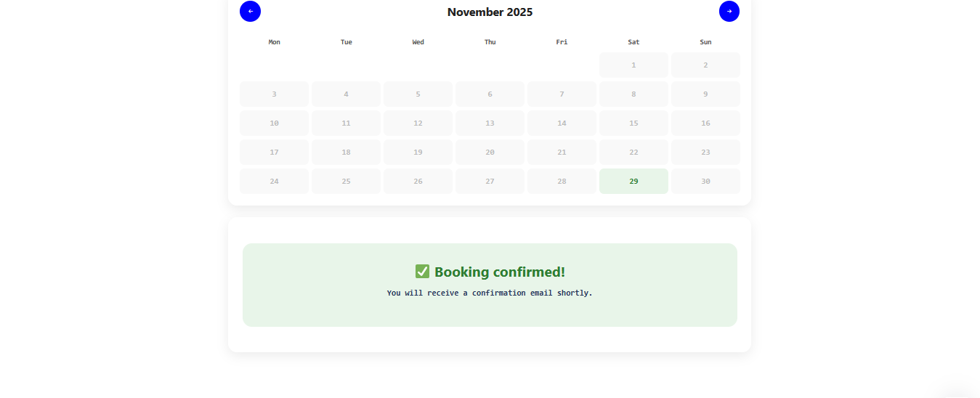
Task: Pick date 22 in November
Action: 633,152
